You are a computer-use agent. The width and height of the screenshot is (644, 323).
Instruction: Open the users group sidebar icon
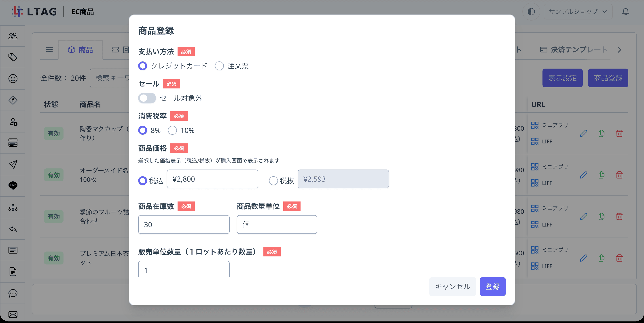pos(13,36)
